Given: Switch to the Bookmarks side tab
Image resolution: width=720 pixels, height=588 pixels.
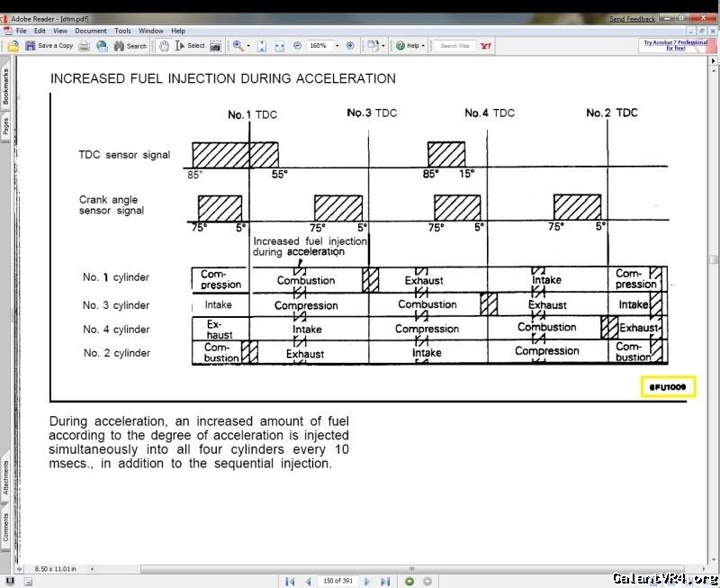Looking at the screenshot, I should tap(5, 86).
